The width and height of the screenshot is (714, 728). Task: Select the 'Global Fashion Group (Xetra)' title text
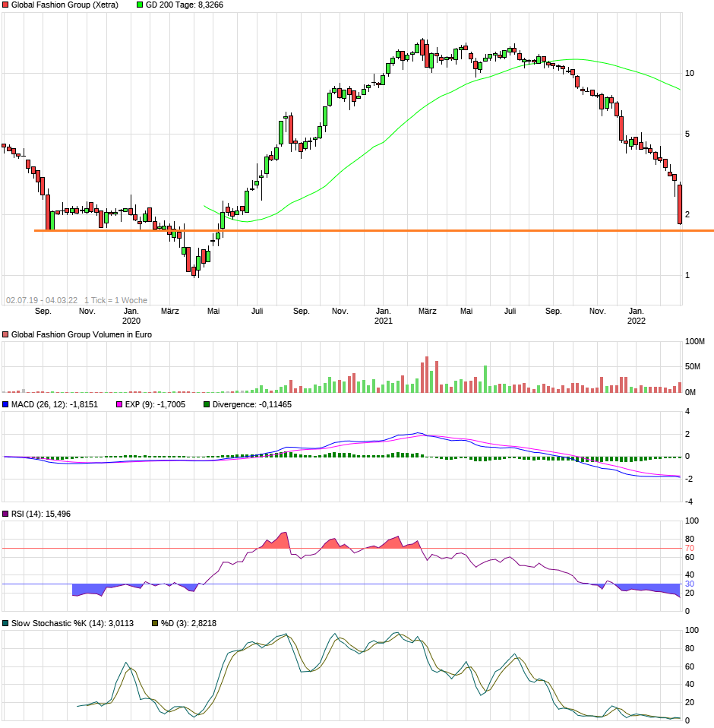pyautogui.click(x=65, y=5)
